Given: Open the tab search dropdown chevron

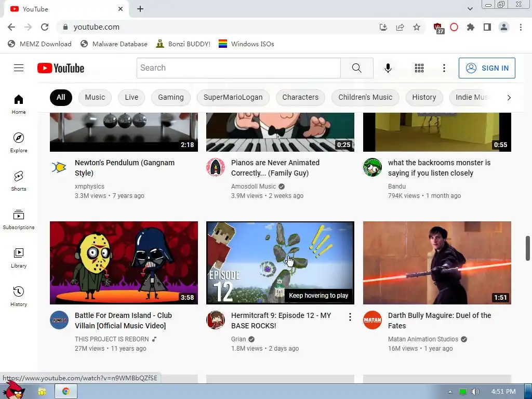Looking at the screenshot, I should (470, 9).
